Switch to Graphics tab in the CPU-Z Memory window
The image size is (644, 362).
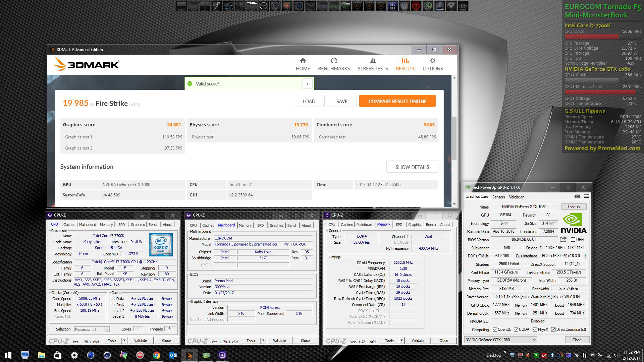pos(415,225)
